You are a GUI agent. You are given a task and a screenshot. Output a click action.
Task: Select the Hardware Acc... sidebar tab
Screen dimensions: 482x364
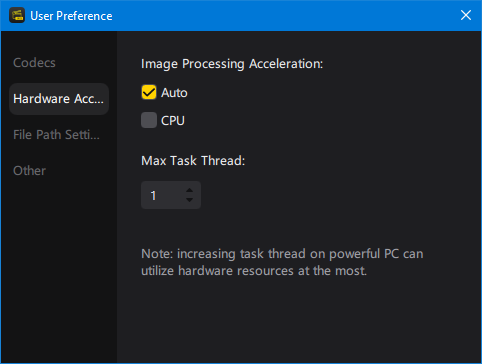pos(59,99)
